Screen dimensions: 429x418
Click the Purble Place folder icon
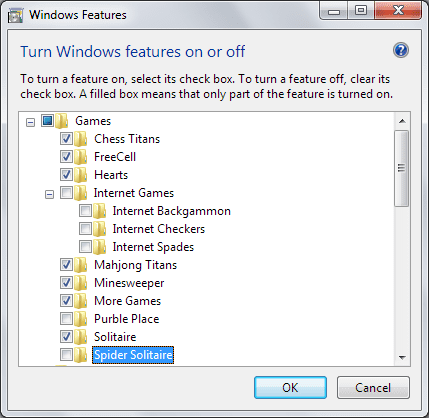[x=81, y=319]
